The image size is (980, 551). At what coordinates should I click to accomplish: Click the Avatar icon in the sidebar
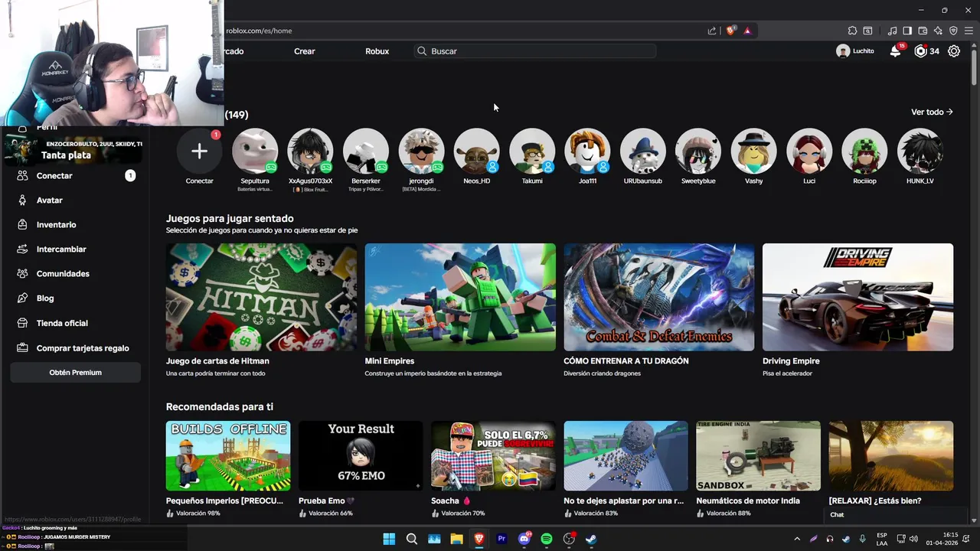tap(22, 200)
